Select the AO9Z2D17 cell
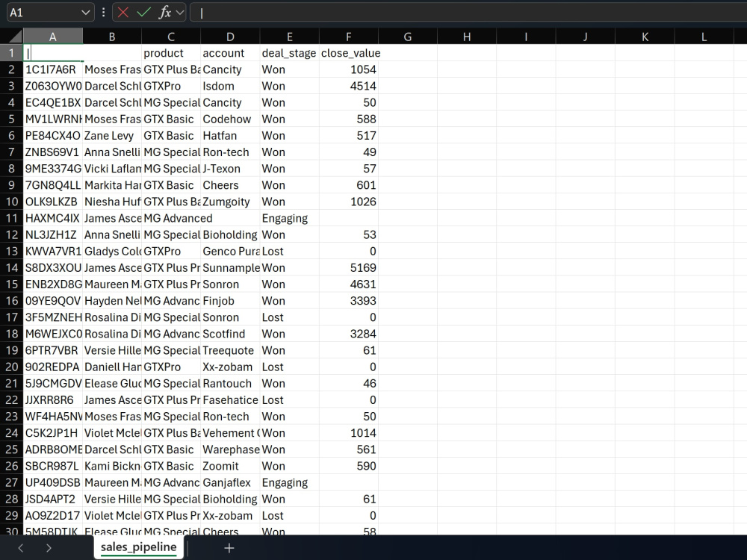This screenshot has width=747, height=560. [x=53, y=515]
